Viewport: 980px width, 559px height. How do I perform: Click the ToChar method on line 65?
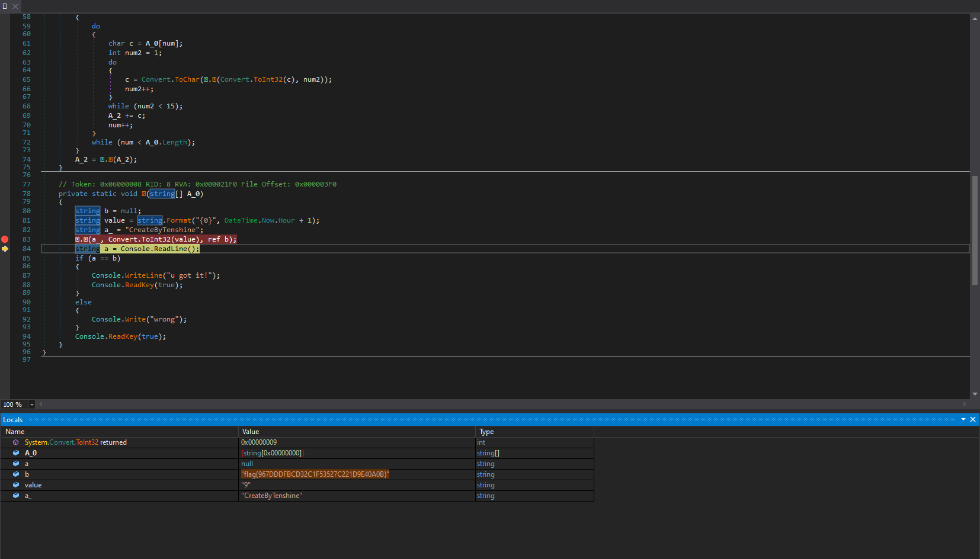pyautogui.click(x=187, y=79)
